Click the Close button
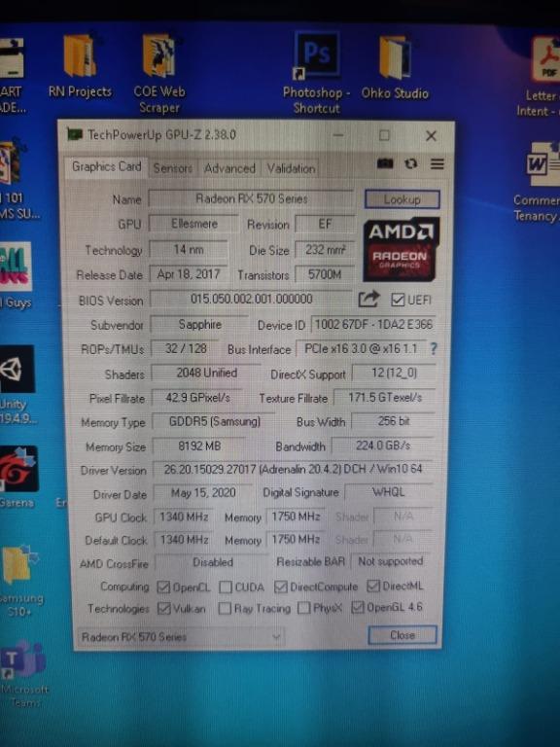This screenshot has height=747, width=560. (x=402, y=635)
